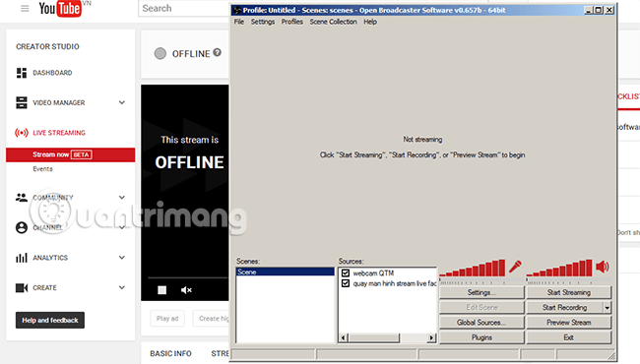Click the Community people icon
Screen dimensions: 640x364
[x=22, y=198]
